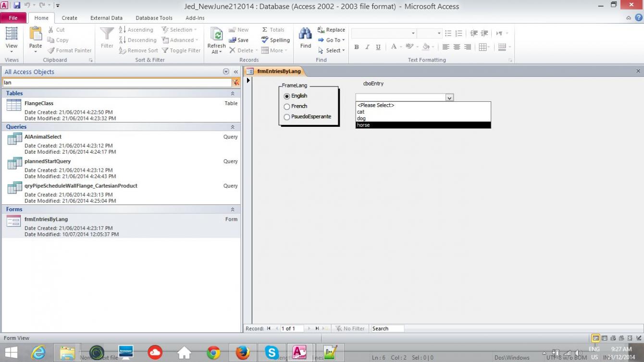Open All Access Objects pane menu
Screen dimensions: 644x362
point(226,72)
